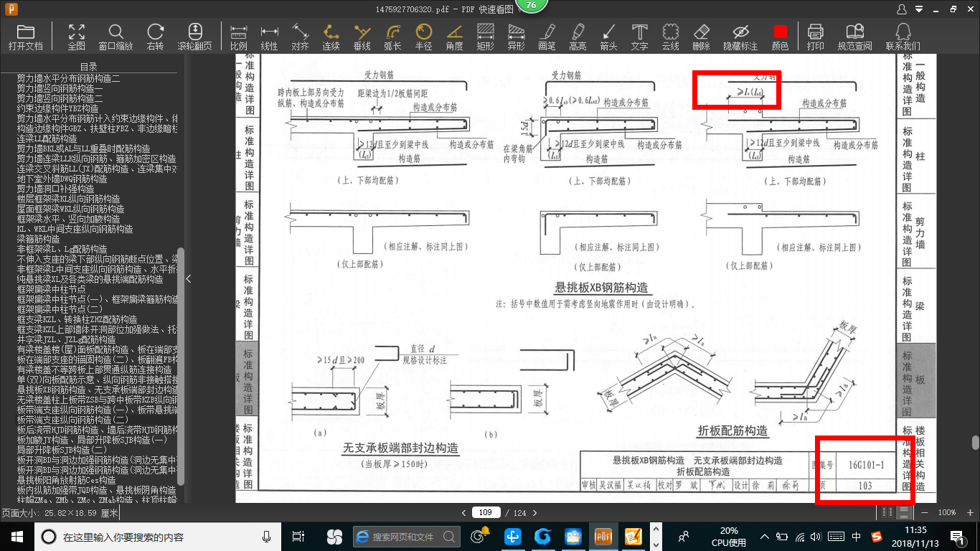Click the outline panel vertical scrollbar
980x551 pixels.
182,366
